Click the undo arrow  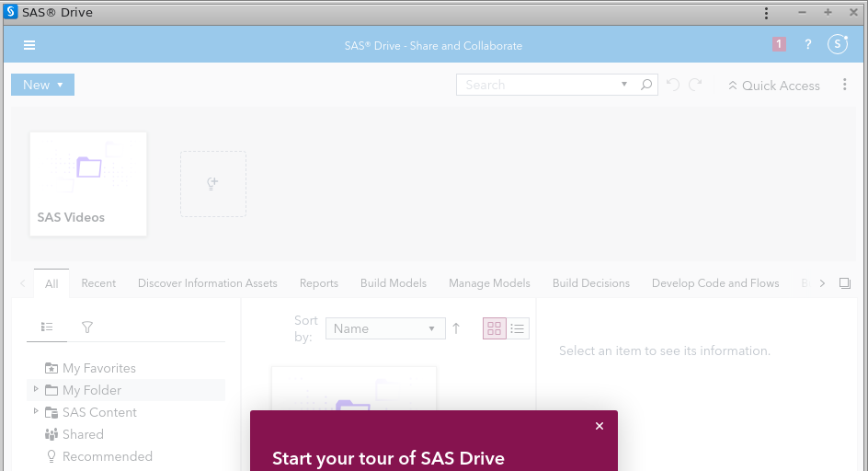coord(673,85)
